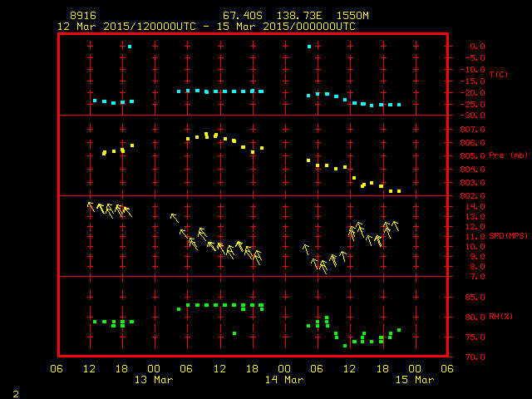Click the lowest green humidity point near 73%
This screenshot has width=532, height=399.
pyautogui.click(x=345, y=346)
